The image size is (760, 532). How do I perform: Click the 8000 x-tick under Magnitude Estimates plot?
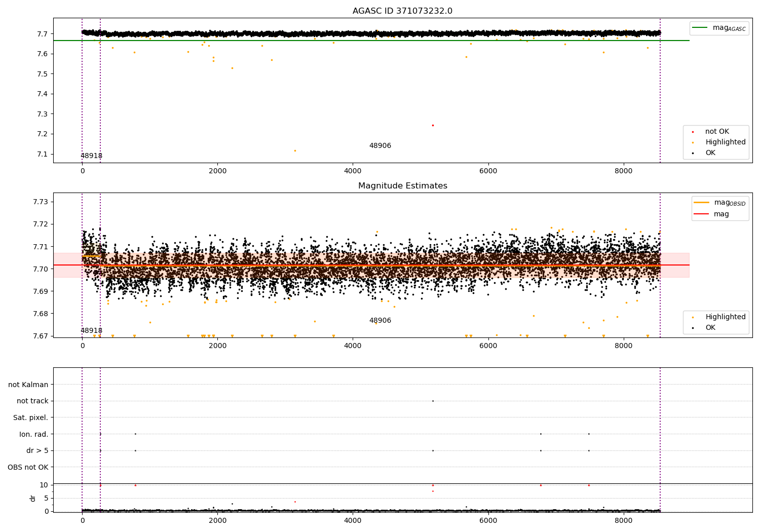pos(623,346)
